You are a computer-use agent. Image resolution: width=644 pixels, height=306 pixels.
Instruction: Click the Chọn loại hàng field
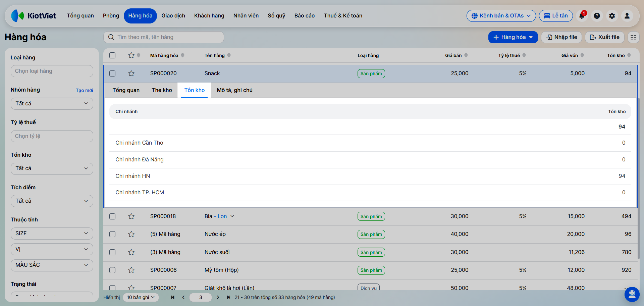52,71
